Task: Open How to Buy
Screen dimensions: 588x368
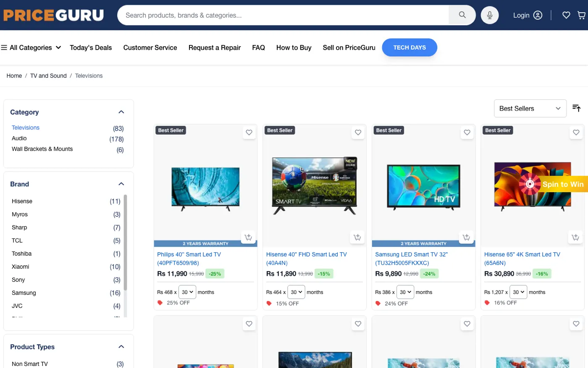Action: (294, 48)
